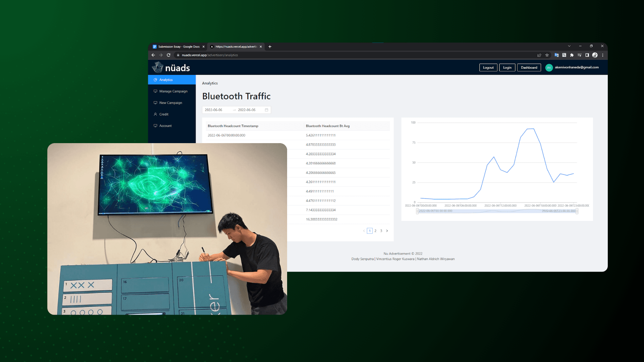Toggle the browser side panel

(x=587, y=55)
